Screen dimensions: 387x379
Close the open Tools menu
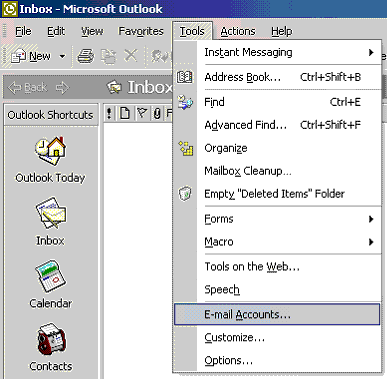(192, 31)
